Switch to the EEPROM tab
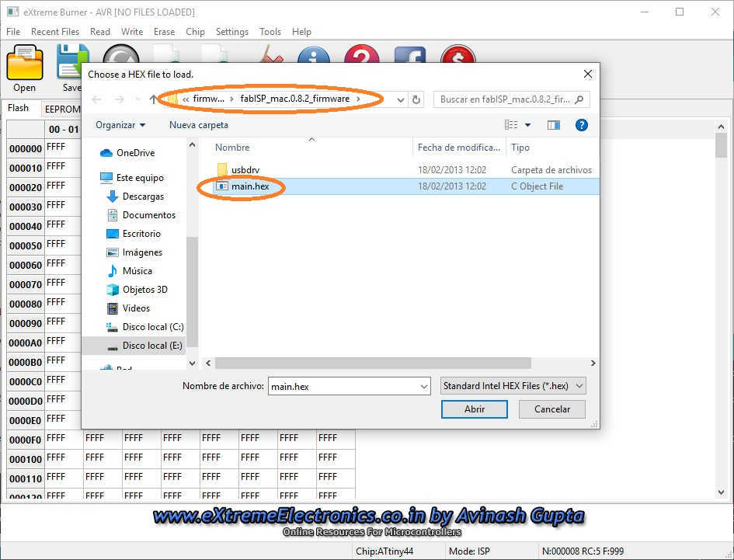The height and width of the screenshot is (560, 734). point(62,109)
